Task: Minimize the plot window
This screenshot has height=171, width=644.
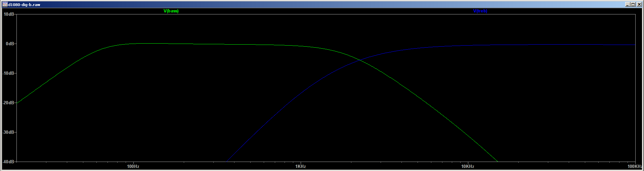Action: click(x=628, y=4)
